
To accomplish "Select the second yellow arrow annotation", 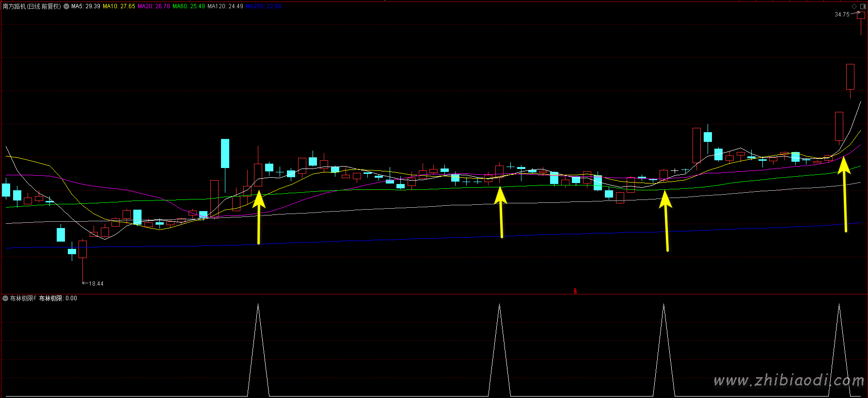I will [501, 212].
